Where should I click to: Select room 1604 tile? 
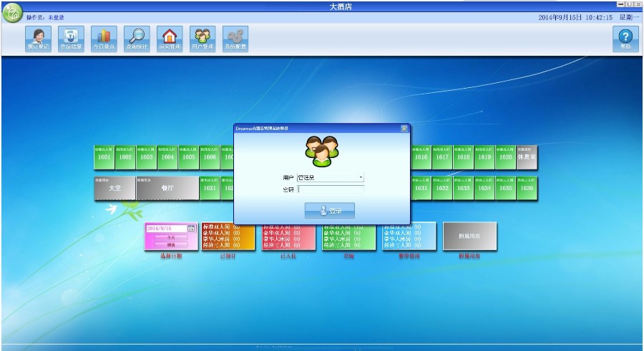pos(167,157)
